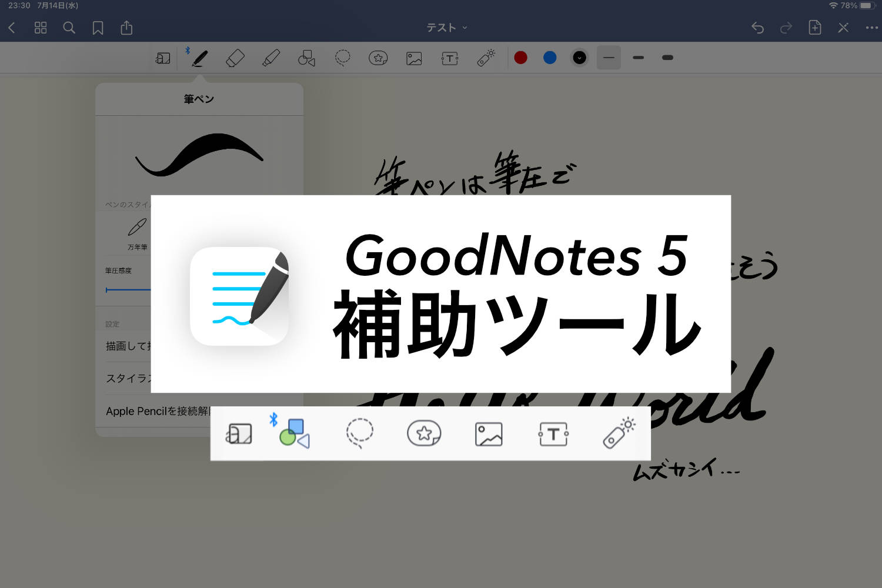This screenshot has width=882, height=588.
Task: Select the Shapes tool in the top toolbar
Action: pos(306,58)
